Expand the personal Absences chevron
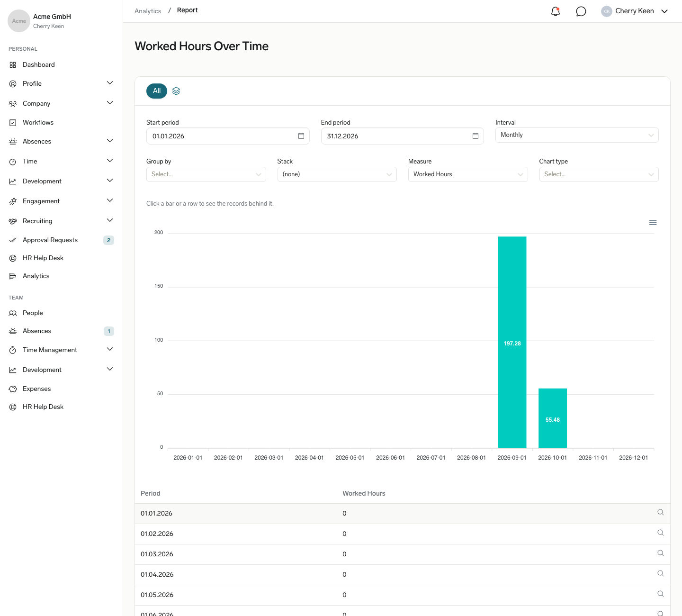The height and width of the screenshot is (616, 682). (110, 141)
